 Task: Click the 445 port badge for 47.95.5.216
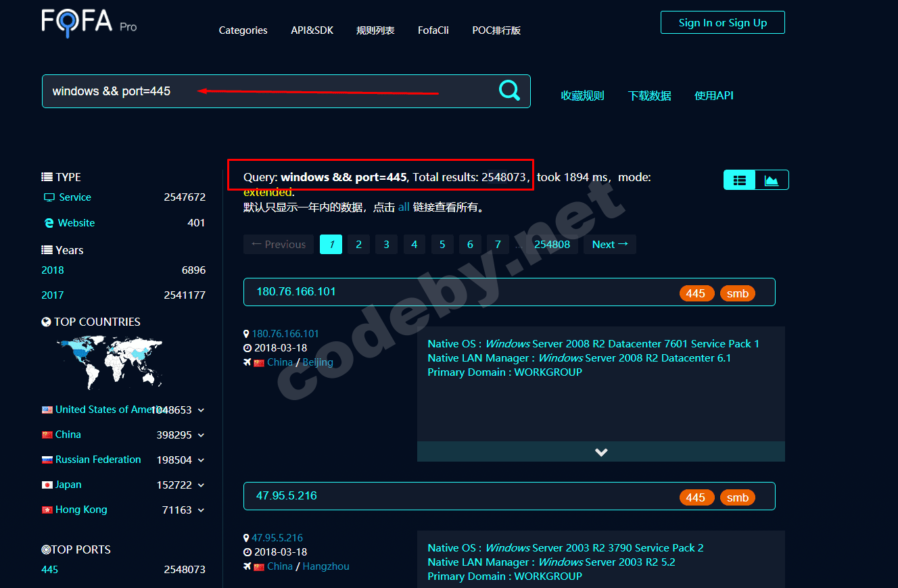696,497
